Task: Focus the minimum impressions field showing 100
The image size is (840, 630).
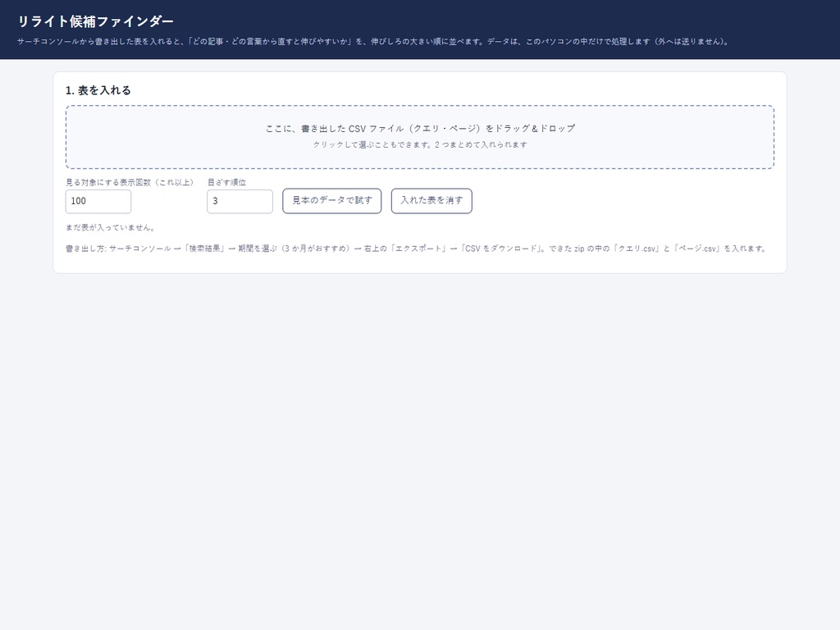Action: pos(98,202)
